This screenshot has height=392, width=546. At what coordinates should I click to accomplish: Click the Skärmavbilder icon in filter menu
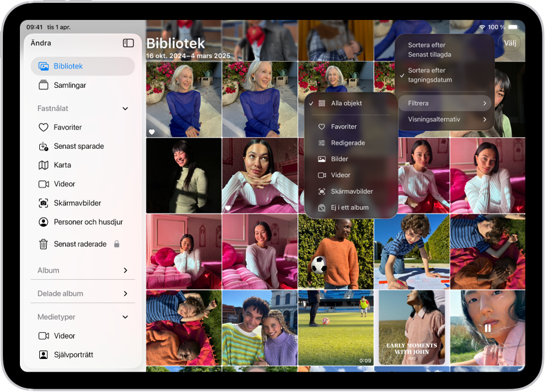tap(322, 191)
